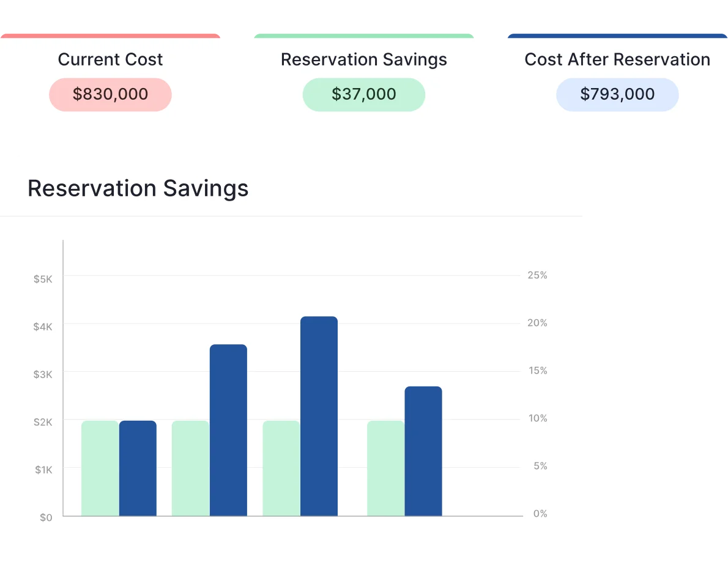
Task: Select the Cost After Reservation card title
Action: pyautogui.click(x=617, y=59)
